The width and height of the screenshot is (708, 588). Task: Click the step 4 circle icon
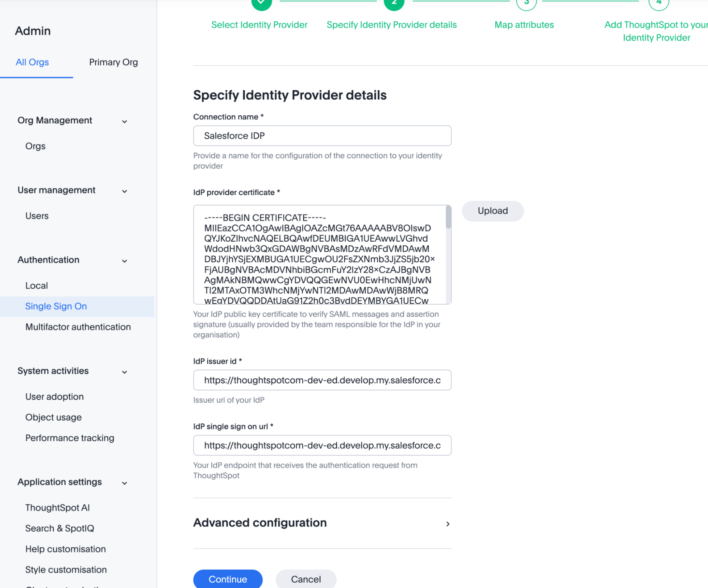pos(659,3)
